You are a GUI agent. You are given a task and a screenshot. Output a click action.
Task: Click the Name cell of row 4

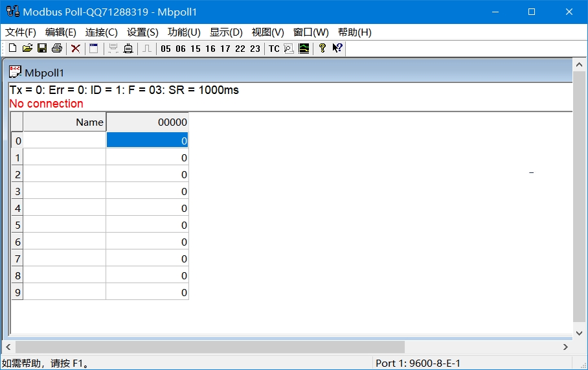point(65,207)
